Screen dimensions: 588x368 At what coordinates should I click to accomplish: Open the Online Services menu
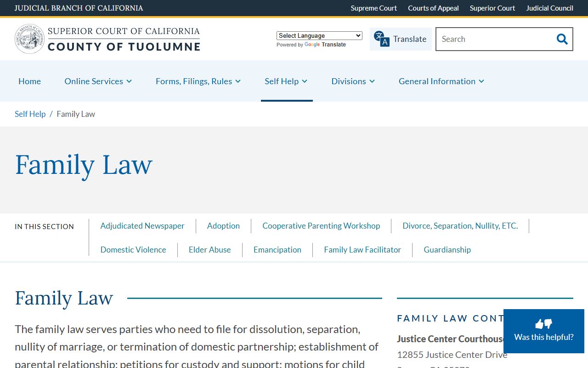pyautogui.click(x=94, y=81)
